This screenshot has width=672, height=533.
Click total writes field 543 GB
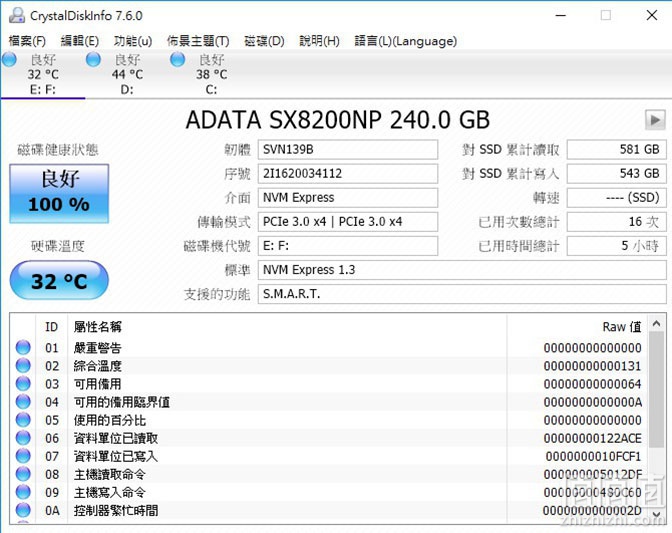pos(617,174)
